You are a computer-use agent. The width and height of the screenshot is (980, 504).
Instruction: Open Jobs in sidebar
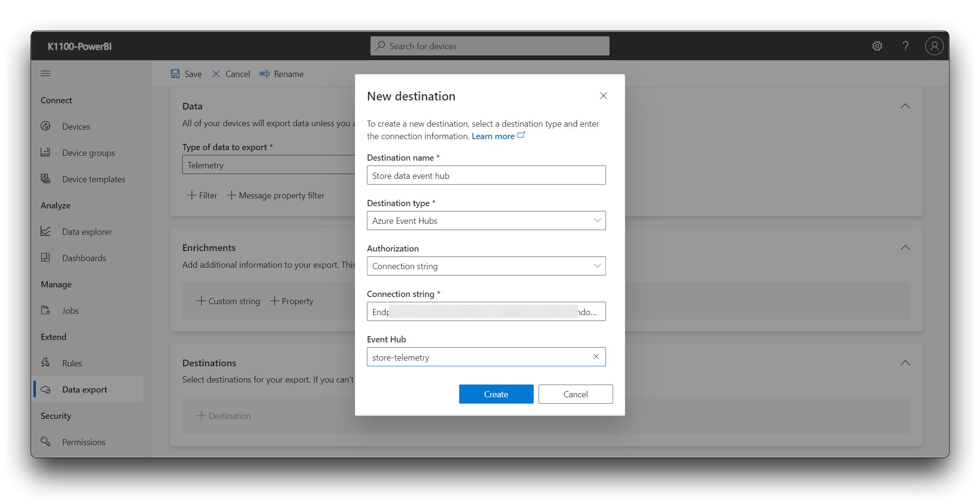pos(70,310)
